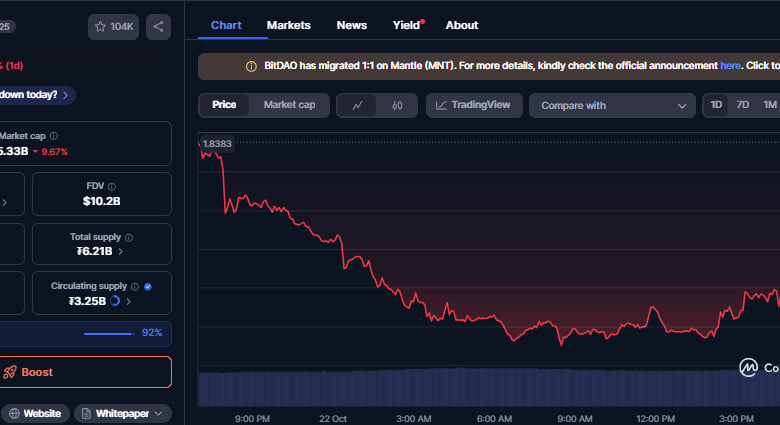The height and width of the screenshot is (425, 780).
Task: Click the circulating supply 92% progress bar
Action: (x=108, y=333)
